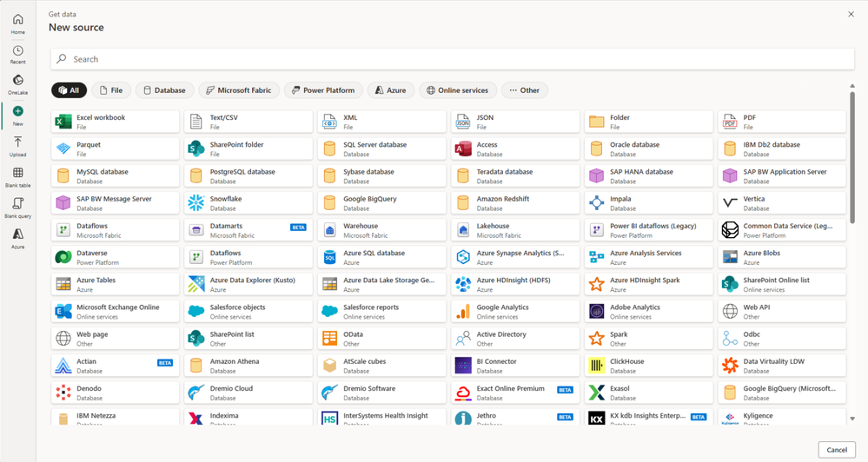868x462 pixels.
Task: Select the Oracle database connector
Action: 649,148
